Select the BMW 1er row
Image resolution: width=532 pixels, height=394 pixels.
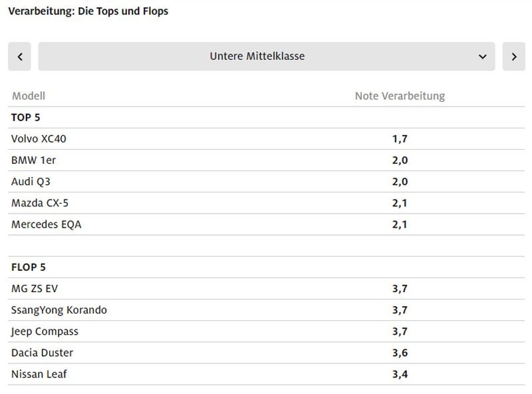(33, 160)
